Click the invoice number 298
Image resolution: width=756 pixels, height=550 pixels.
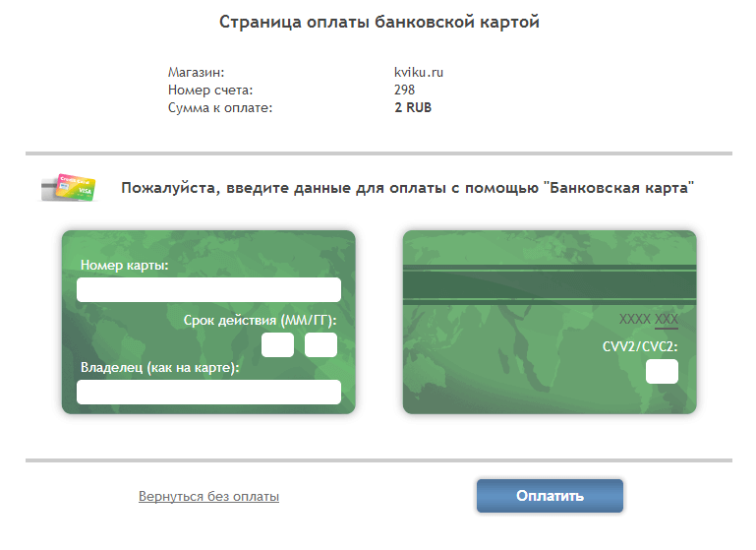(x=404, y=90)
